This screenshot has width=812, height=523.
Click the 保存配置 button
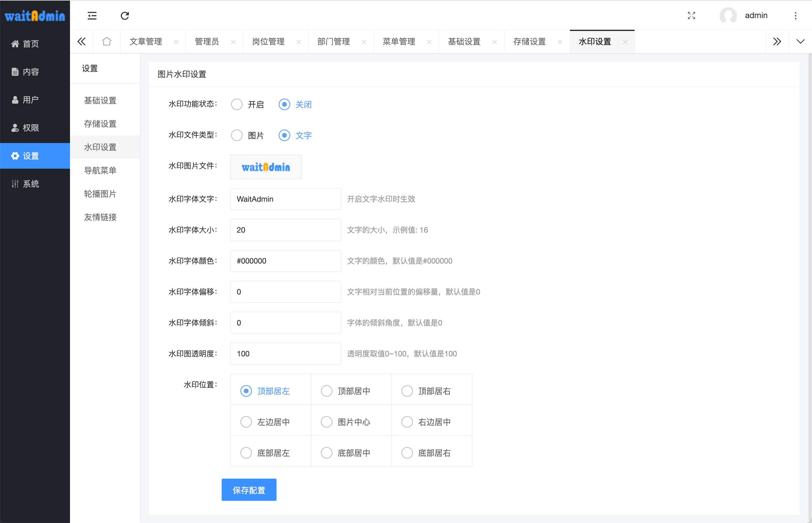[x=249, y=490]
